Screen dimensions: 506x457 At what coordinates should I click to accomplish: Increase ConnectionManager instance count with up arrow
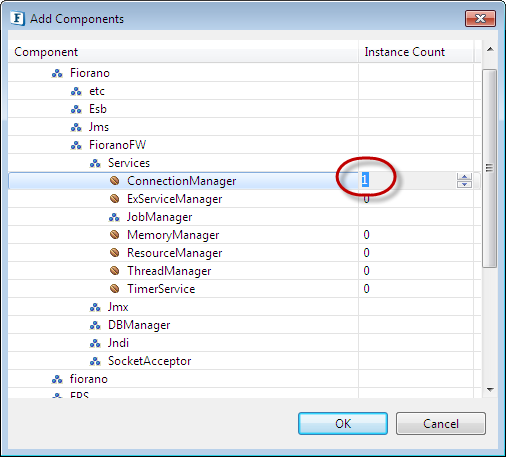click(464, 177)
